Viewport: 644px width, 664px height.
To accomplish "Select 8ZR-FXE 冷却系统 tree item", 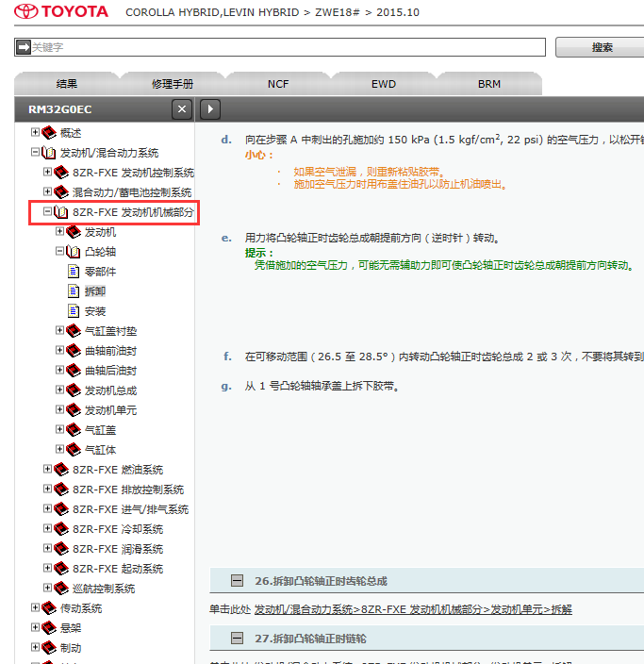I will 117,529.
